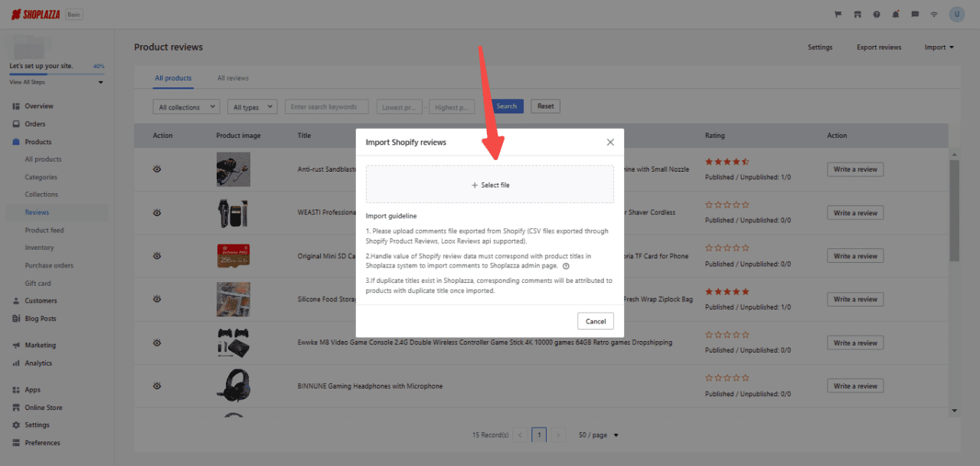
Task: Click the Preferences sidebar icon
Action: [x=16, y=443]
